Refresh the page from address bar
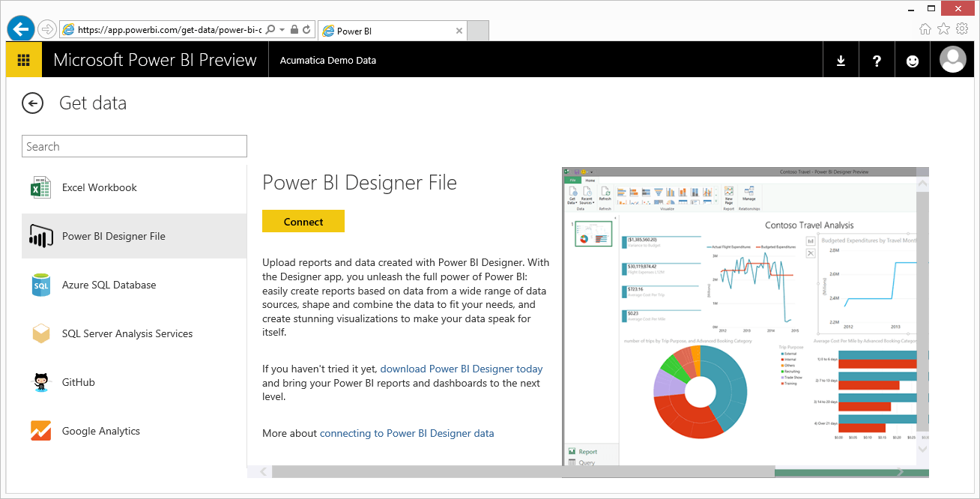Viewport: 980px width, 499px height. click(x=307, y=30)
